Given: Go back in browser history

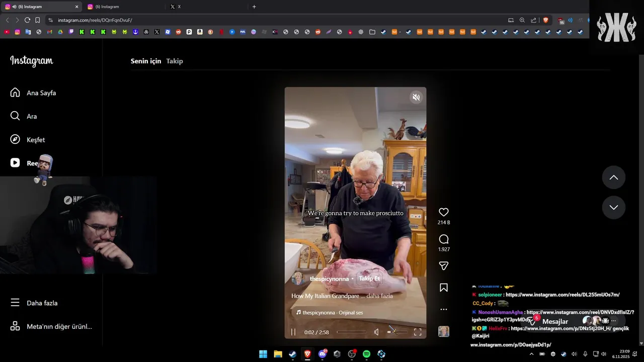Looking at the screenshot, I should coord(7,20).
